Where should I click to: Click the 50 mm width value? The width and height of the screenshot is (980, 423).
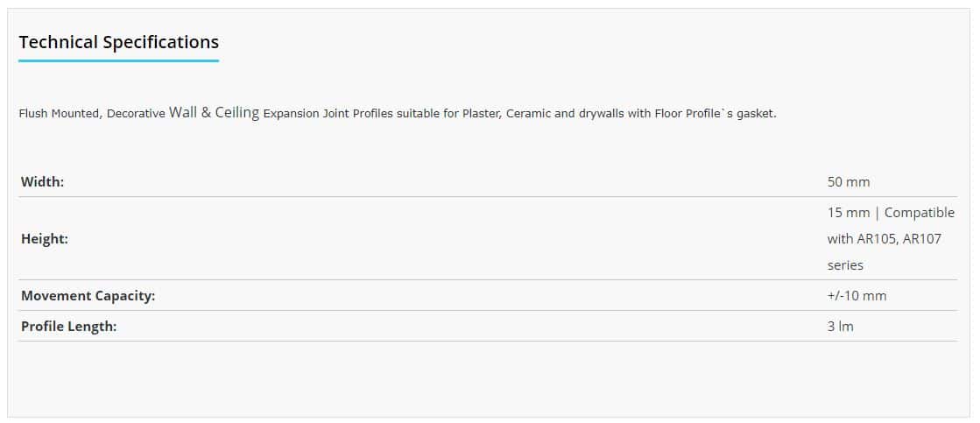[848, 182]
